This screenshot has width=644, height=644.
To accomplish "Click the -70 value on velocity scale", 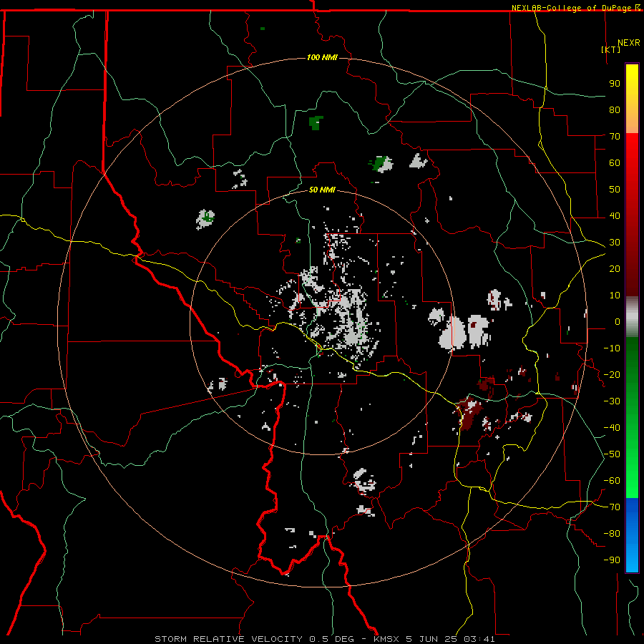I will pos(612,507).
